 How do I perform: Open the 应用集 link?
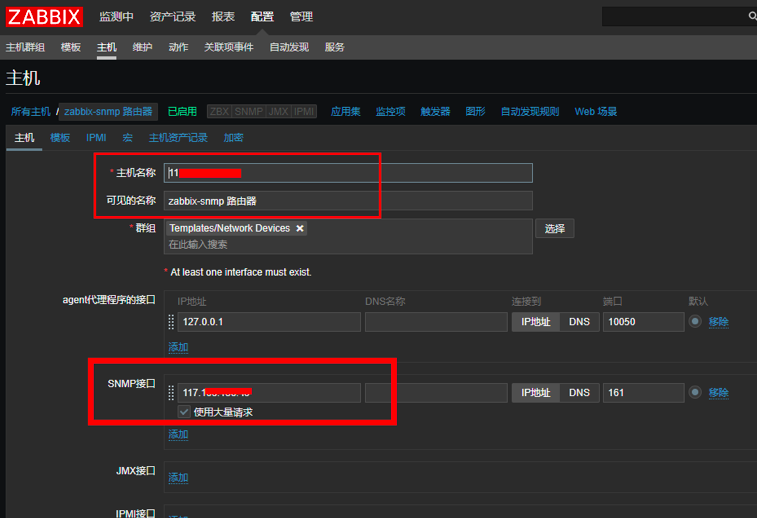point(346,112)
